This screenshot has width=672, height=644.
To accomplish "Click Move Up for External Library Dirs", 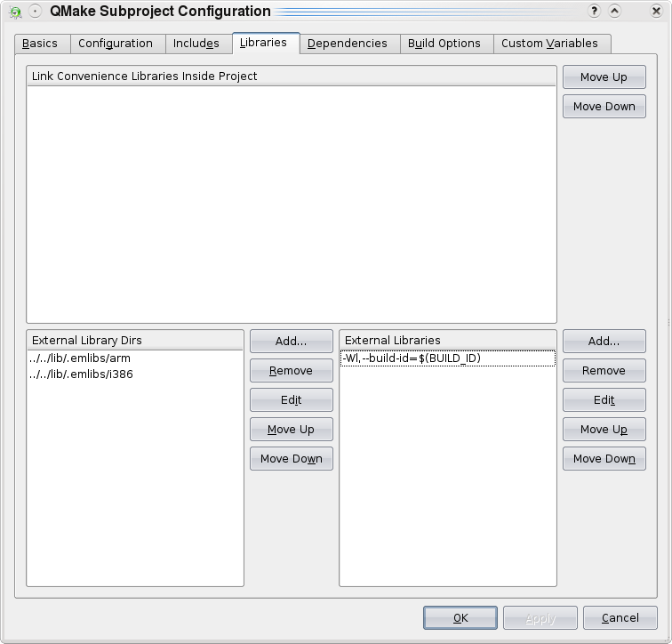I will 291,430.
